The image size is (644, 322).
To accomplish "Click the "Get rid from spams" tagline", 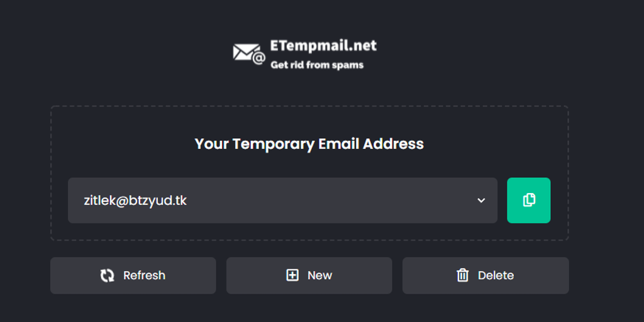I will (x=317, y=65).
